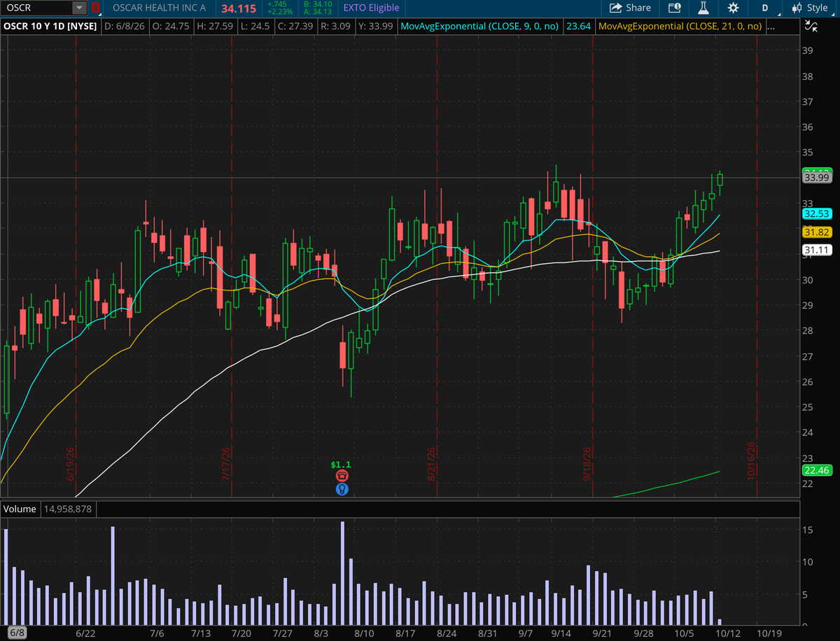This screenshot has height=641, width=840.
Task: Click the Y: 33.99 readout in header
Action: pyautogui.click(x=376, y=27)
